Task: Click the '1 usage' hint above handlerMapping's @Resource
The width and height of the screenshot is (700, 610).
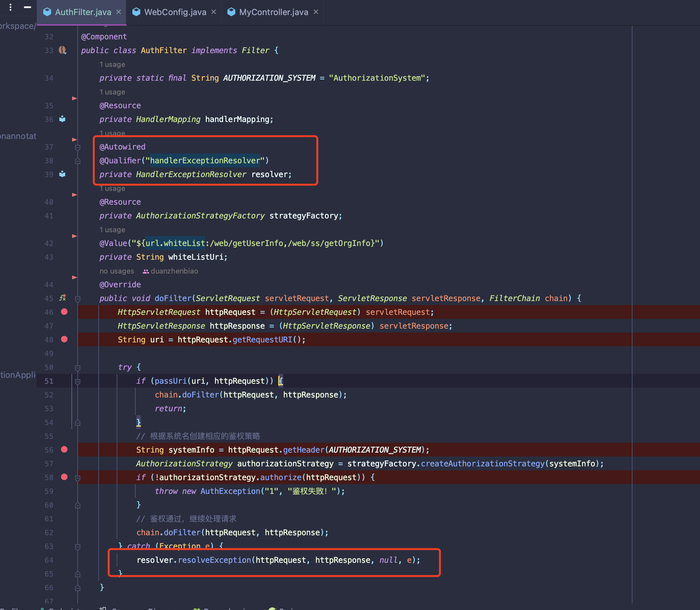Action: pos(112,92)
